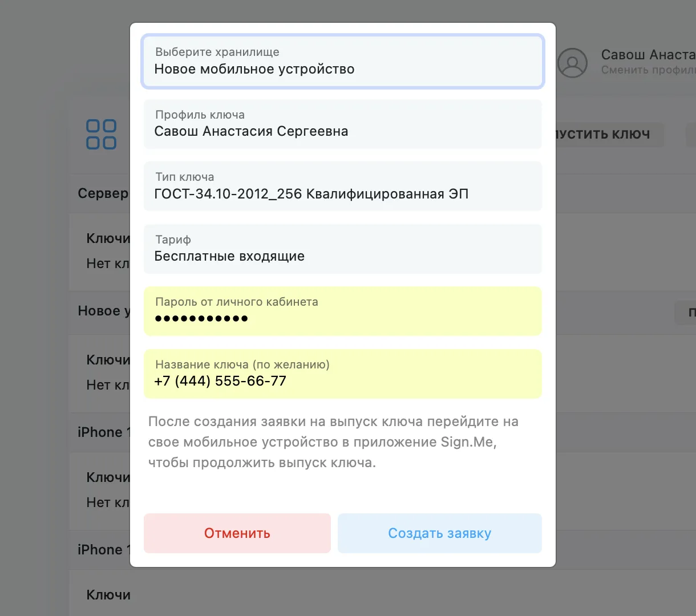Click the user profile avatar icon

[x=572, y=63]
